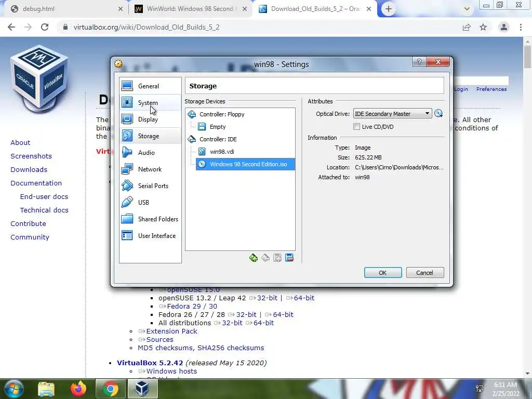Click the page vertical scrollbar thumb
532x399 pixels.
click(527, 56)
